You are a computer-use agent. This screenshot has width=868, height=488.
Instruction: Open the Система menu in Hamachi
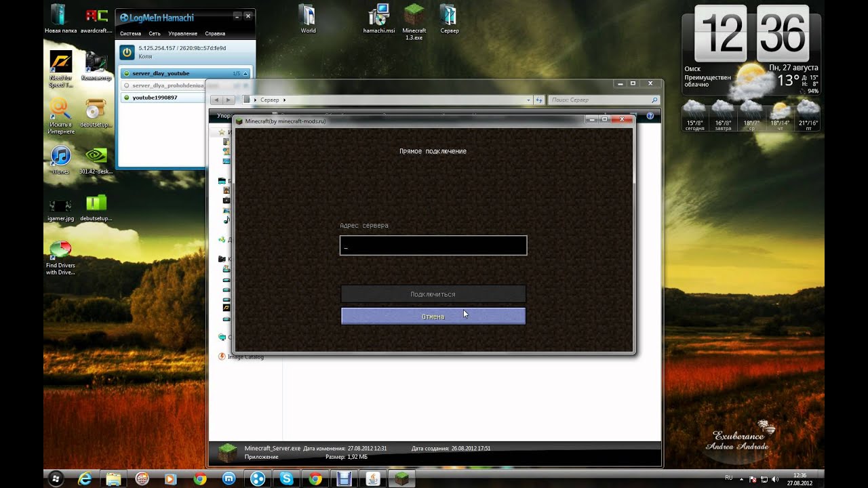[130, 33]
